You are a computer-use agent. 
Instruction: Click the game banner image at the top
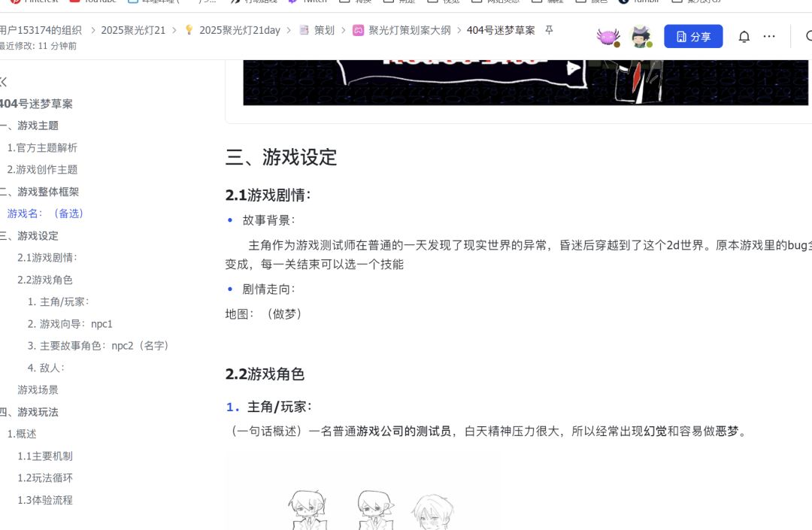[x=526, y=83]
